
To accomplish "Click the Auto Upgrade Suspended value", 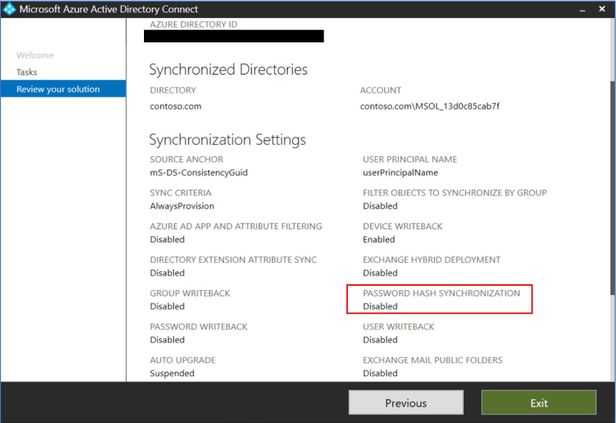I will pyautogui.click(x=172, y=373).
